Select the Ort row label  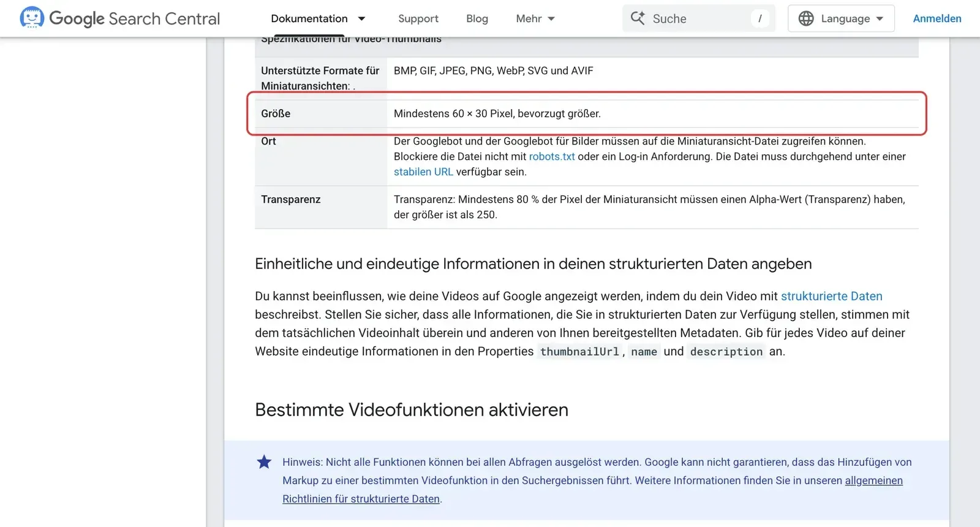click(268, 141)
